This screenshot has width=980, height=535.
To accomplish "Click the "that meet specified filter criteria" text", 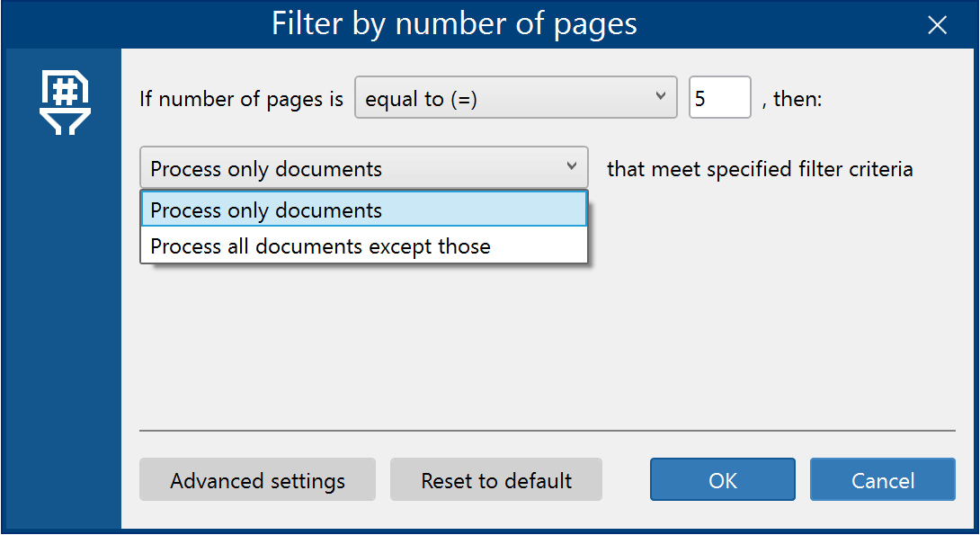I will [x=760, y=169].
